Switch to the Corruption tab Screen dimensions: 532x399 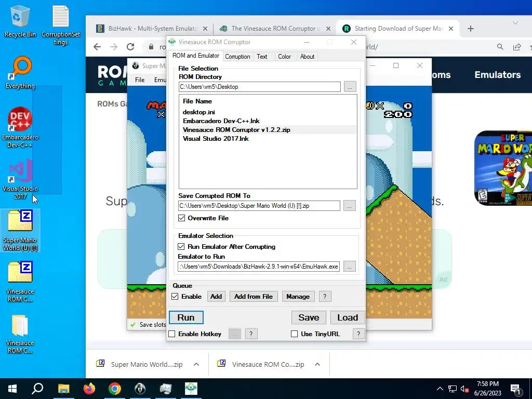click(x=237, y=56)
